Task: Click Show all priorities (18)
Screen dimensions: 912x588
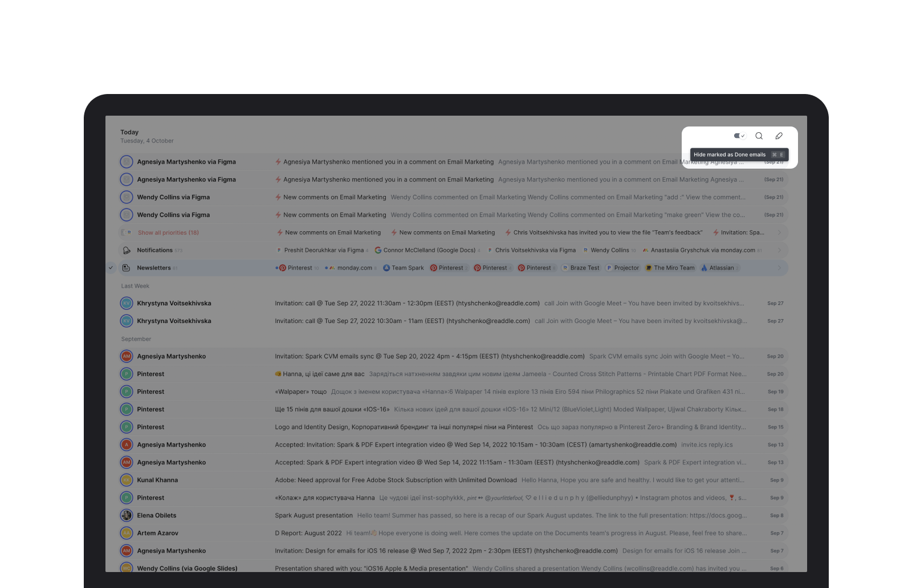Action: coord(168,232)
